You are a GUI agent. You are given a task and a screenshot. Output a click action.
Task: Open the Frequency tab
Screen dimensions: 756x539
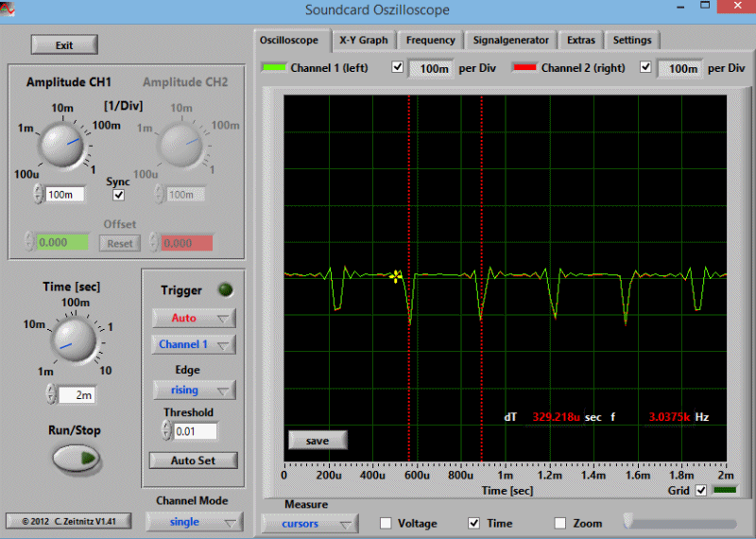431,40
